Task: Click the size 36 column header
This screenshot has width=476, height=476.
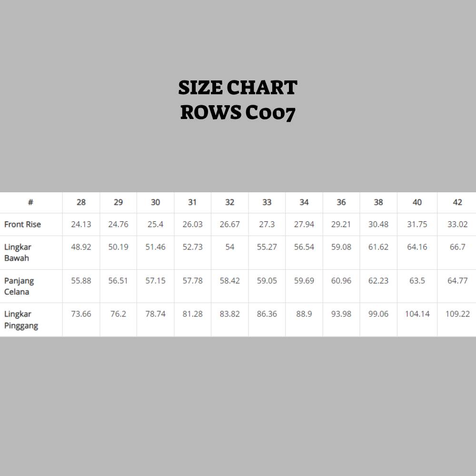Action: 341,202
